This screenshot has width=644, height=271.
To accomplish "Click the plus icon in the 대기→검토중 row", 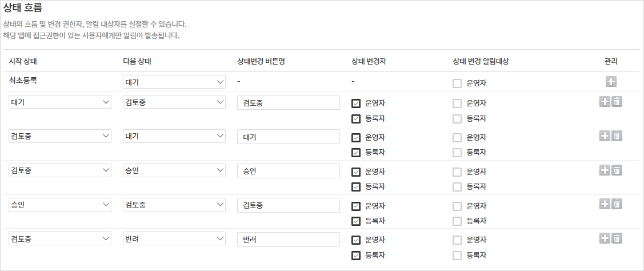I will tap(605, 102).
